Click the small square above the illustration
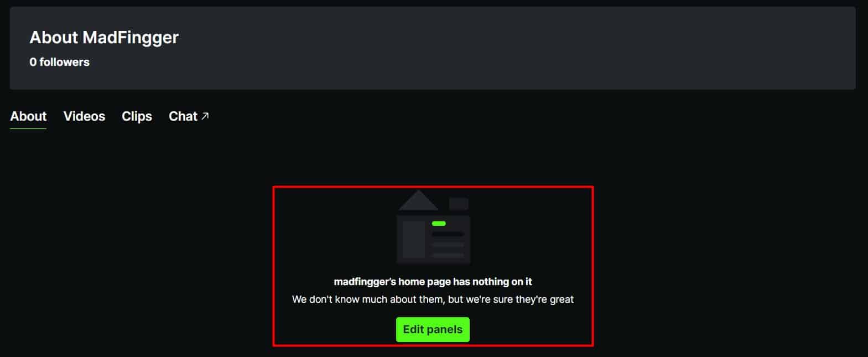The width and height of the screenshot is (868, 357). tap(459, 204)
